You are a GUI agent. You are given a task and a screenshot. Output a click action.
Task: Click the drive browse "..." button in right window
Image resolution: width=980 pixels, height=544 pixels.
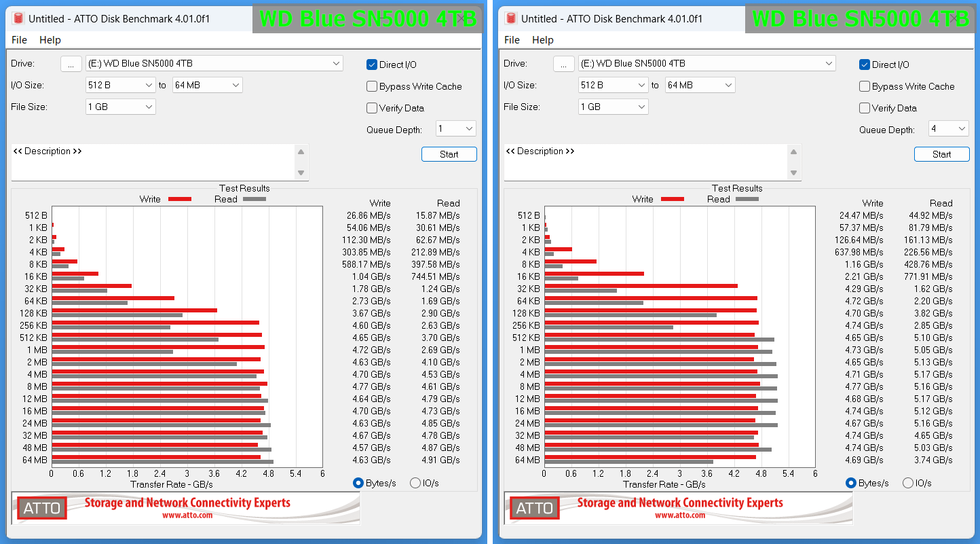pos(564,63)
